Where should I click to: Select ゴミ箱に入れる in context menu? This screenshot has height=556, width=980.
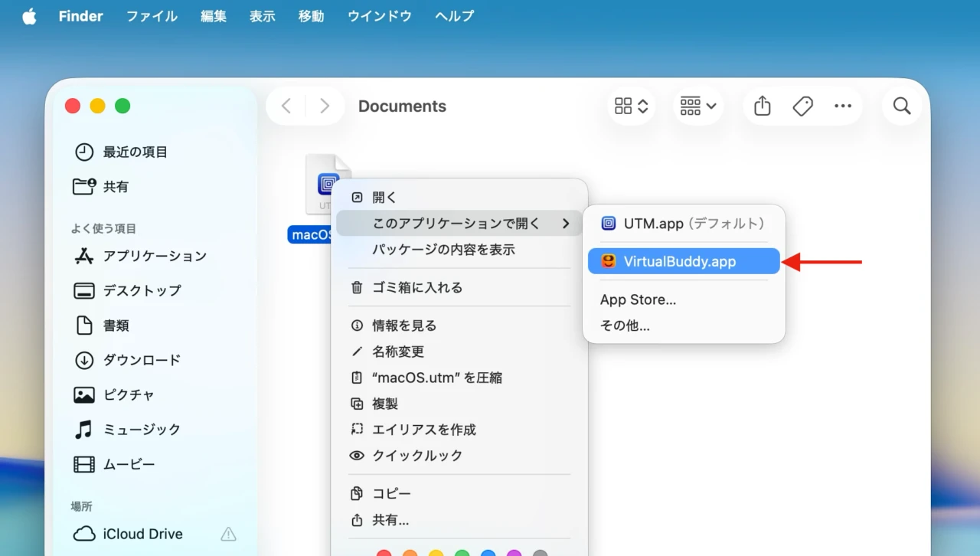tap(417, 288)
